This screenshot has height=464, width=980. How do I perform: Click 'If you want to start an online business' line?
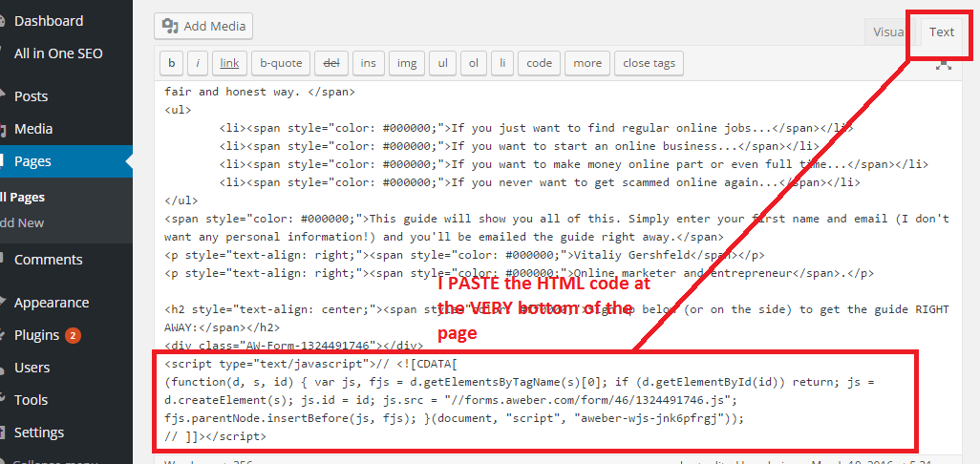(x=520, y=146)
